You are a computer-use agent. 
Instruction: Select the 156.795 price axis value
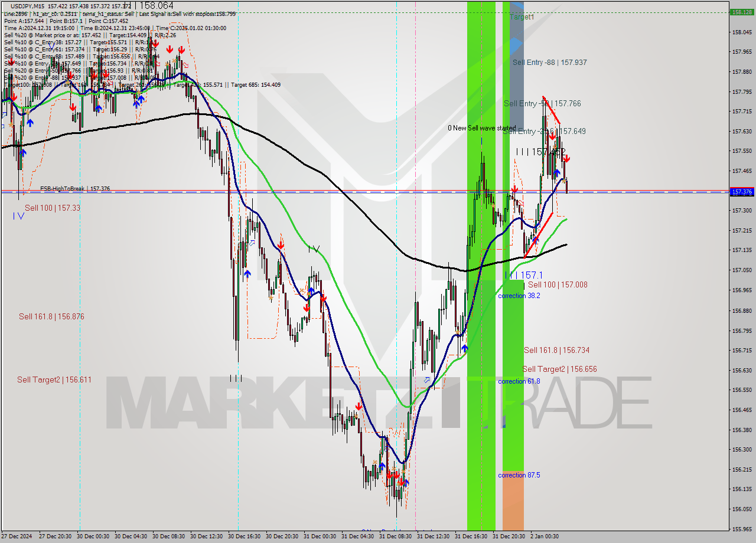click(741, 331)
